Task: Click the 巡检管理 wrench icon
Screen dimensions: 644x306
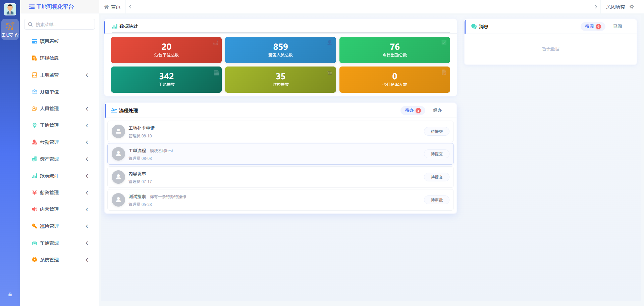Action: point(35,226)
